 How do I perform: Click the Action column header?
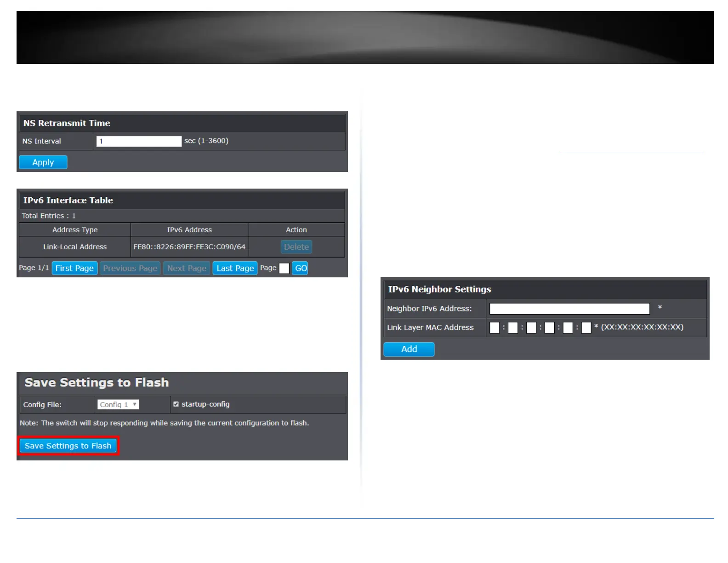pyautogui.click(x=296, y=230)
